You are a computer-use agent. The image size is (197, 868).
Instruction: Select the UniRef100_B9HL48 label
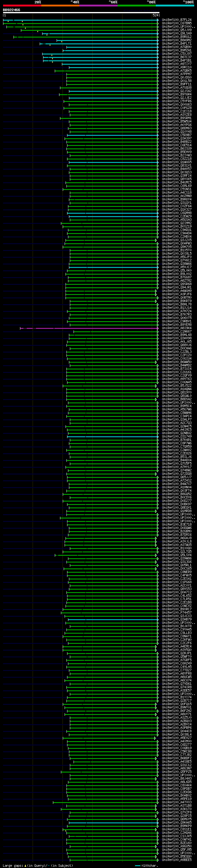coord(176,335)
